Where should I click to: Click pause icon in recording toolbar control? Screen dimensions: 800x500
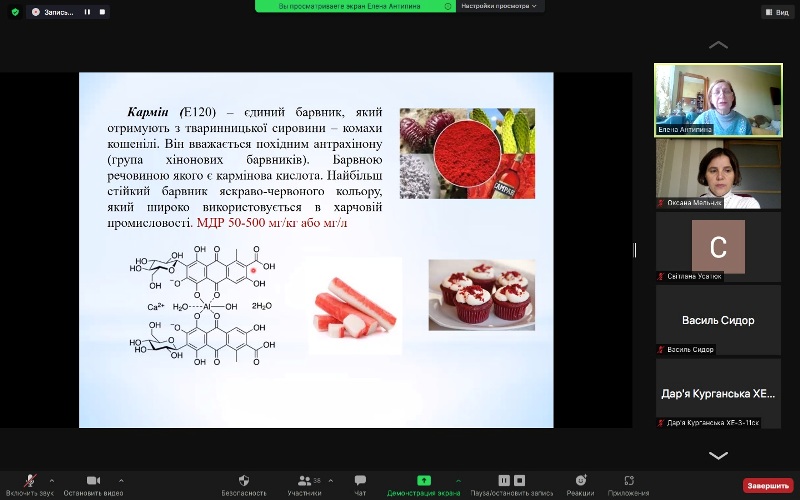coord(504,480)
